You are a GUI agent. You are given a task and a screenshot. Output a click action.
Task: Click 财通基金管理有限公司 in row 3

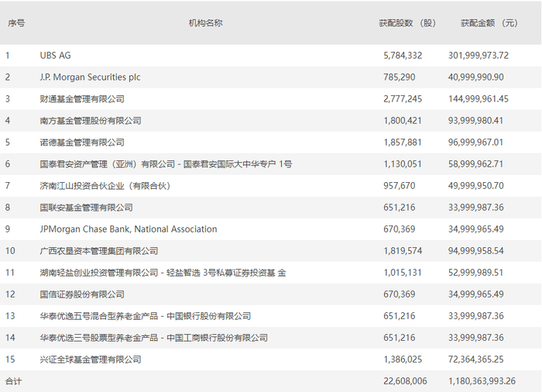[82, 99]
